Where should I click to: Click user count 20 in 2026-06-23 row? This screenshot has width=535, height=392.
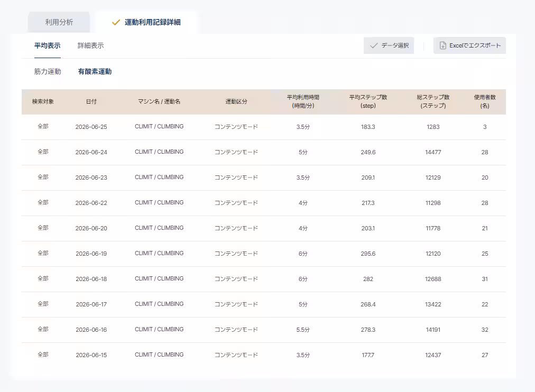(x=485, y=178)
